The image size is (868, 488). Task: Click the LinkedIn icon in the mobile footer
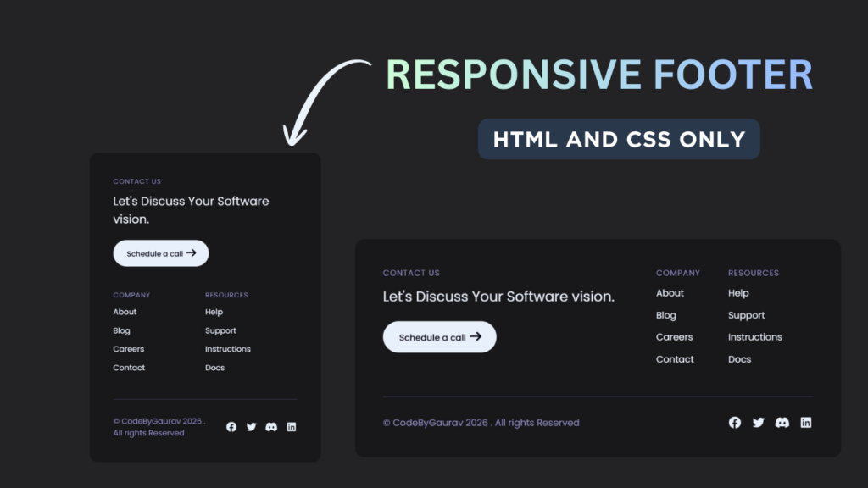[291, 427]
